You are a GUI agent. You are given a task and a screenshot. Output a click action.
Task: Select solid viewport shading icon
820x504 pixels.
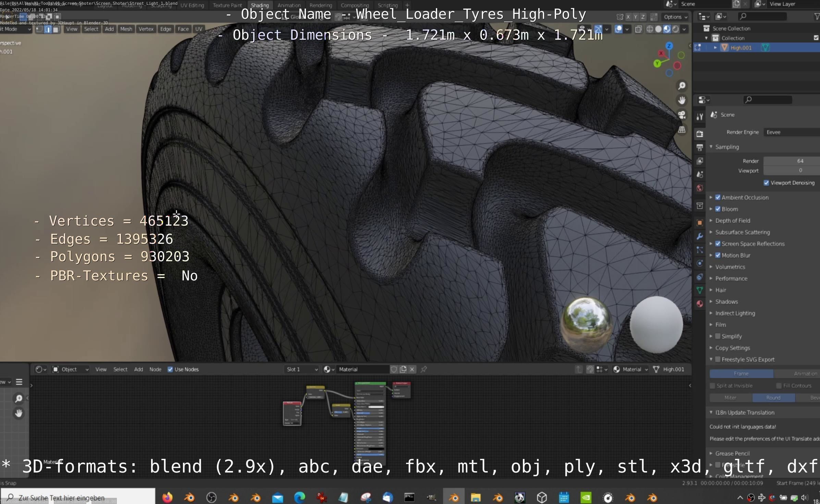click(658, 29)
